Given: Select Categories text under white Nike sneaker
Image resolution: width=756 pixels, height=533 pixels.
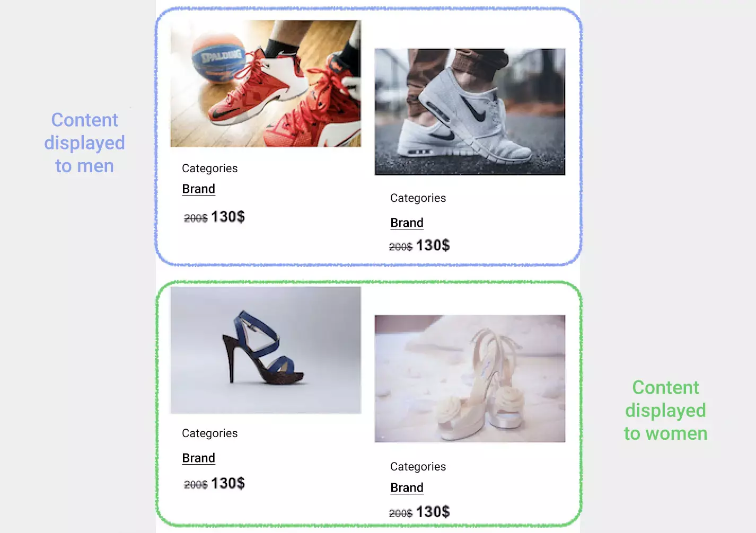Looking at the screenshot, I should [418, 198].
